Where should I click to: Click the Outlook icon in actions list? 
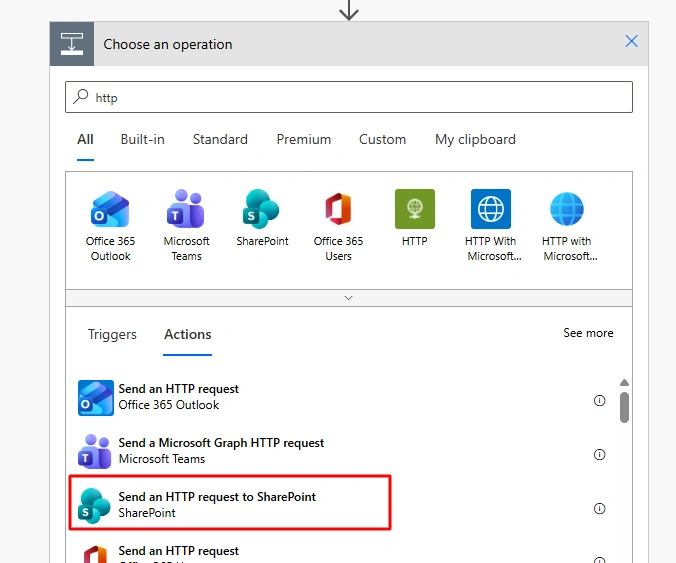(x=96, y=397)
